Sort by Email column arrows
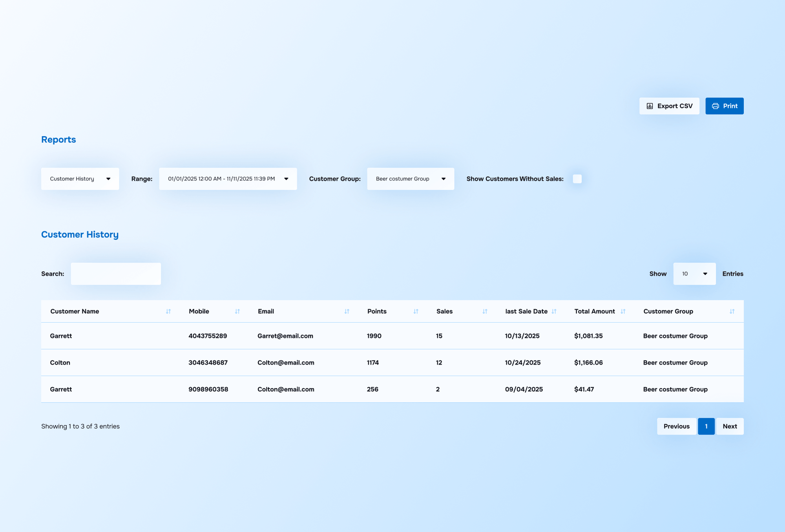The width and height of the screenshot is (785, 532). [x=347, y=311]
